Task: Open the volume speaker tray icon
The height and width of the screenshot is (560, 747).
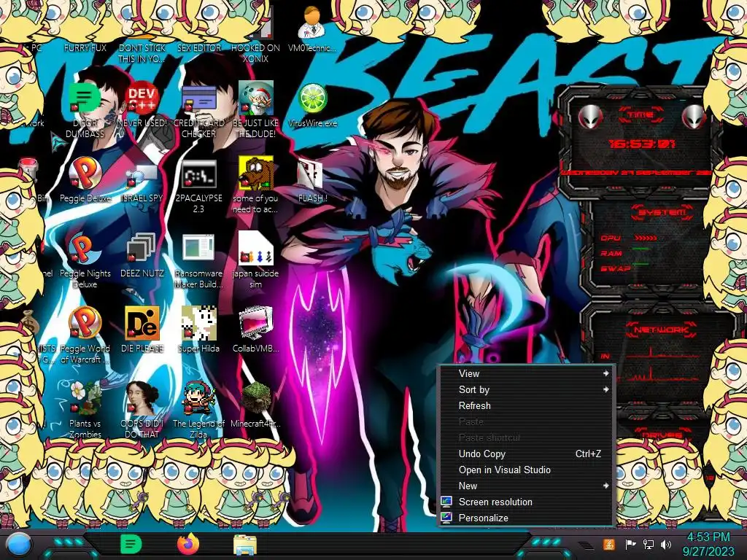Action: [666, 544]
